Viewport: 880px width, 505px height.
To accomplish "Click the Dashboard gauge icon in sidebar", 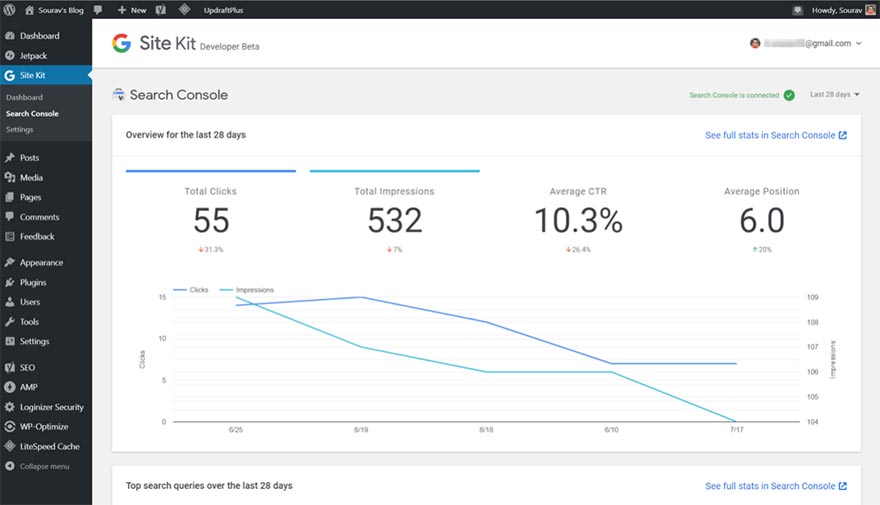I will tap(10, 35).
